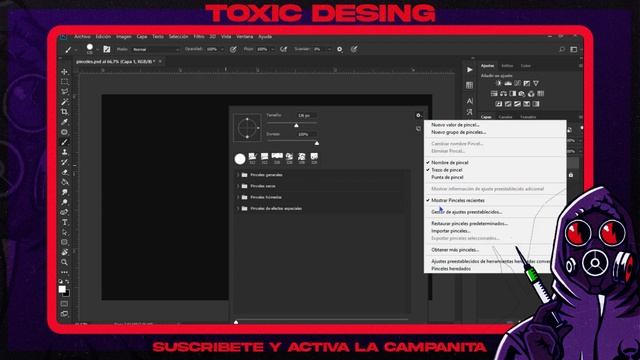Expand 'Pinceles secos' folder
Image resolution: width=640 pixels, height=360 pixels.
point(238,186)
